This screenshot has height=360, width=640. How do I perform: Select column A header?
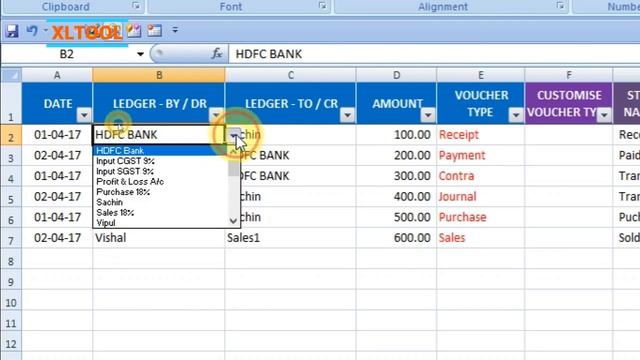(x=57, y=75)
